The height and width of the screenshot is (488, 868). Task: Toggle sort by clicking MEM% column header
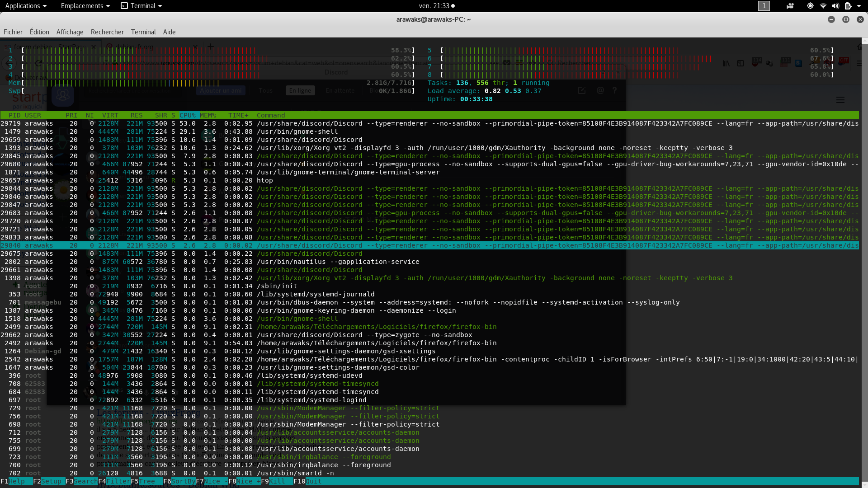208,115
